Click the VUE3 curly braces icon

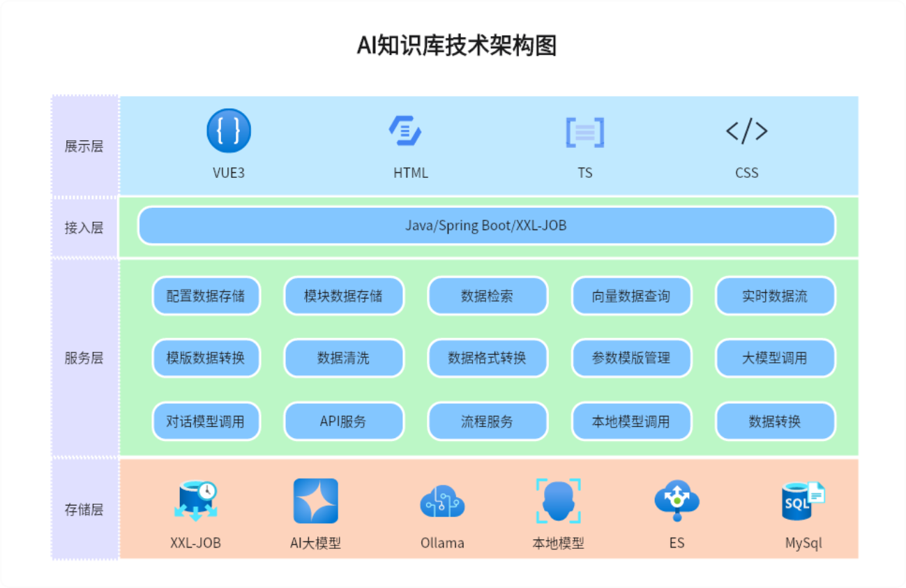pos(229,130)
